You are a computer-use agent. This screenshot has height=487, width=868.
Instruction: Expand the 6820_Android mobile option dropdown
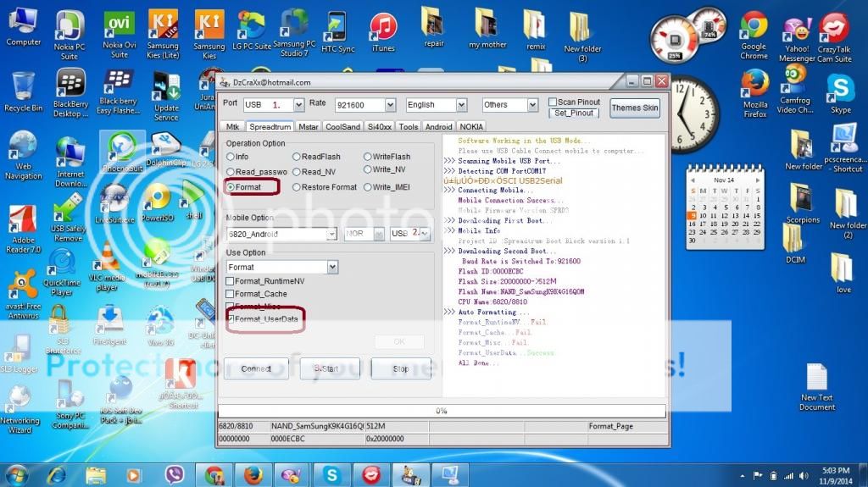(x=331, y=234)
